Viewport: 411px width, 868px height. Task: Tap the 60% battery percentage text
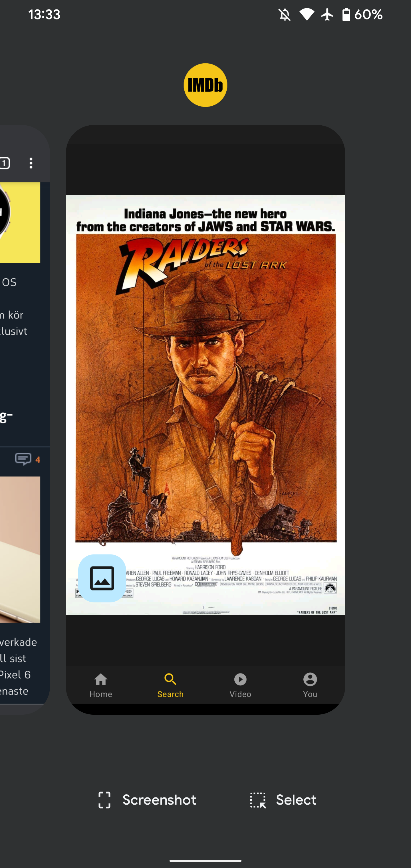pyautogui.click(x=368, y=15)
